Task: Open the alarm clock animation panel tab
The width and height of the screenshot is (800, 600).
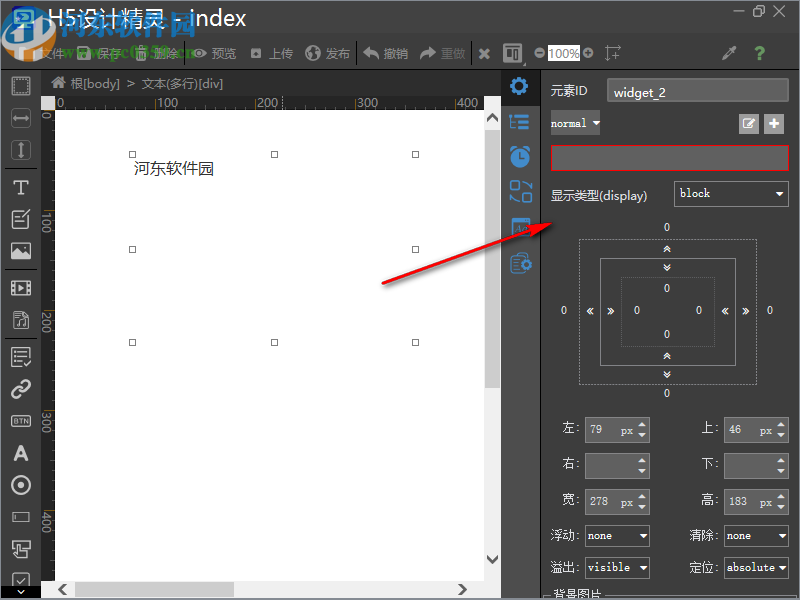Action: [520, 156]
